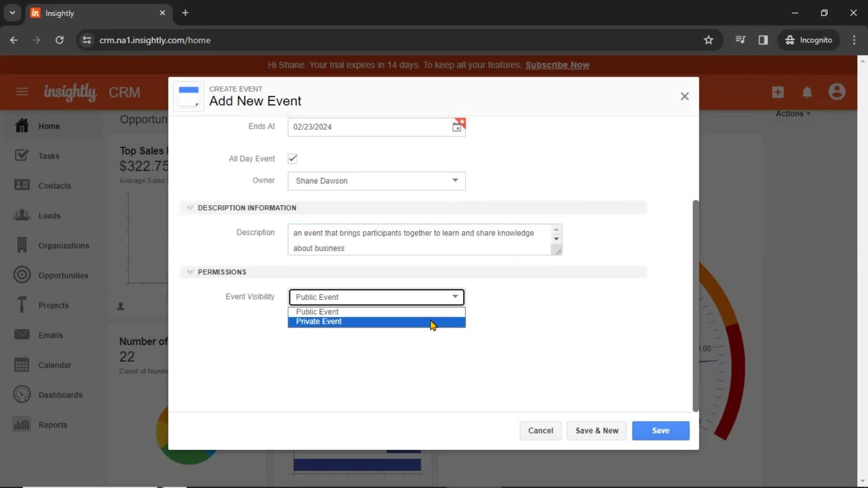Open browser side panel icon

[x=763, y=40]
